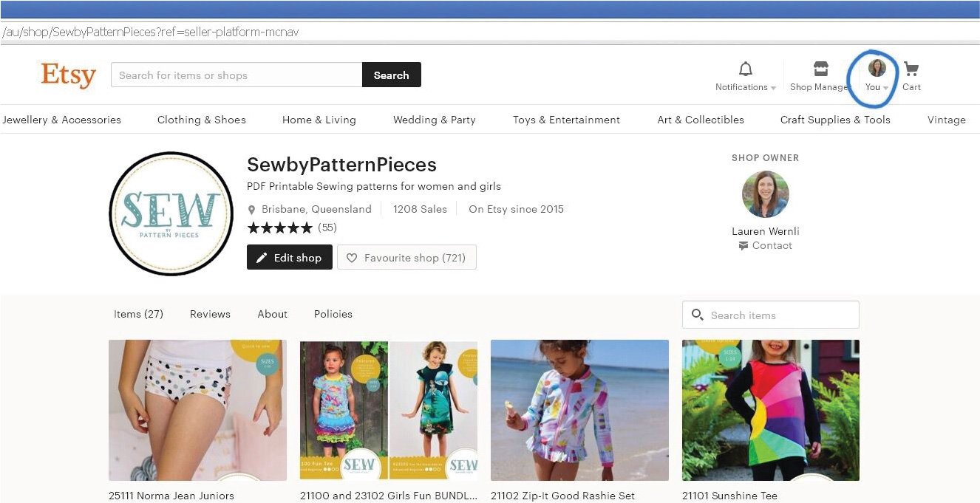Expand the Notifications dropdown arrow
This screenshot has width=980, height=503.
tap(774, 88)
